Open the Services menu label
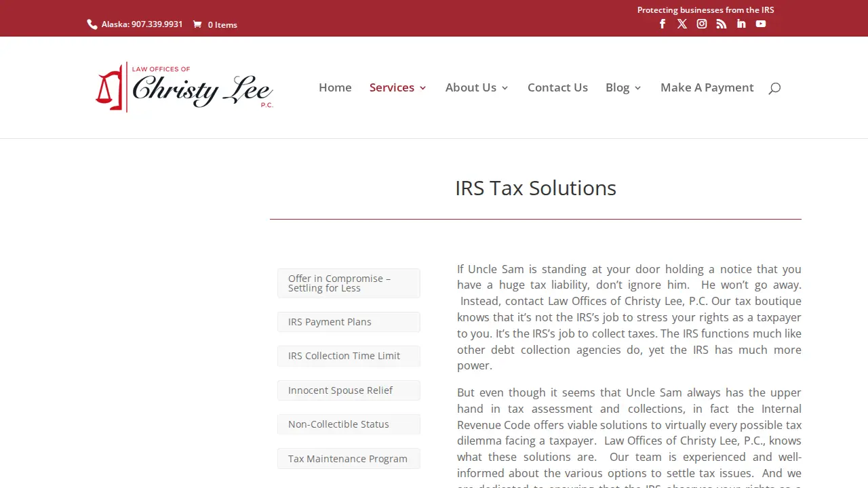868x488 pixels. coord(392,87)
